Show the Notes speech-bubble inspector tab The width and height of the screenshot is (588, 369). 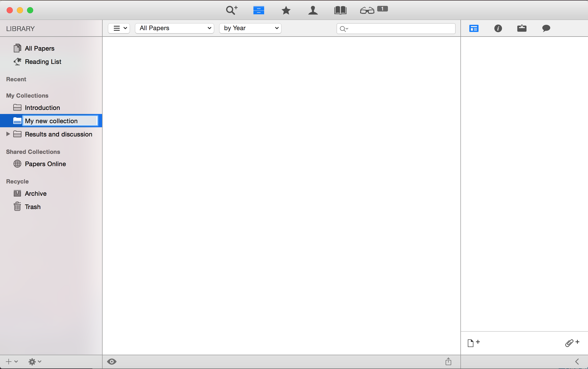(x=546, y=28)
